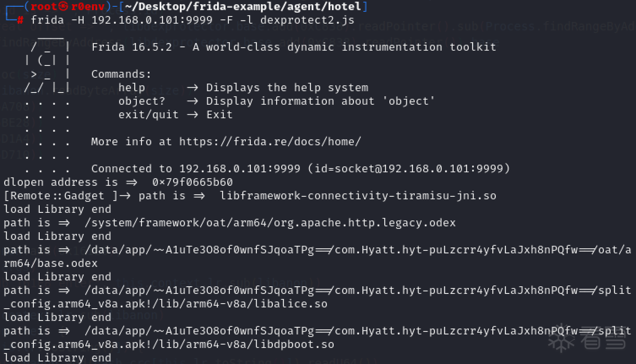Viewport: 636px width, 364px height.
Task: Click the 'Commands:' heading
Action: [x=121, y=74]
